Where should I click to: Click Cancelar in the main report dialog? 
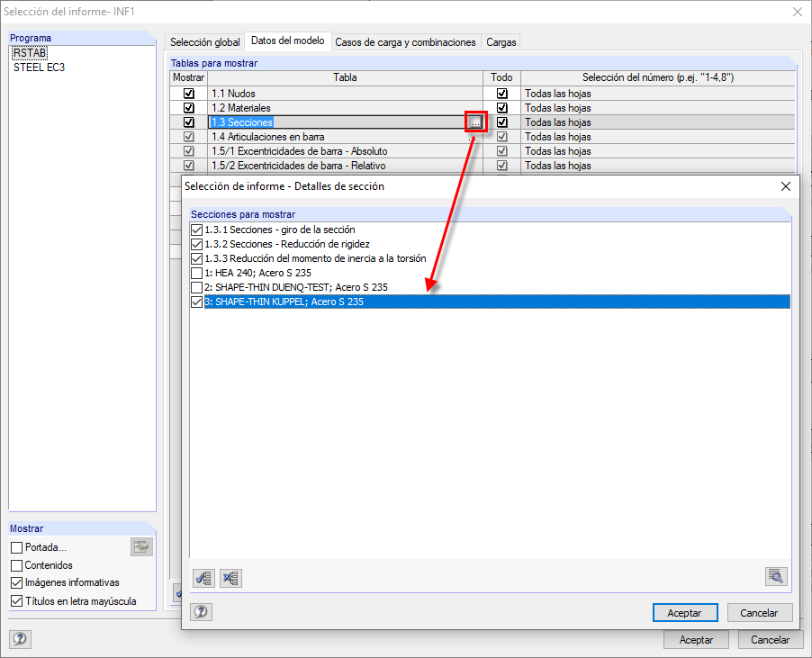pos(770,639)
